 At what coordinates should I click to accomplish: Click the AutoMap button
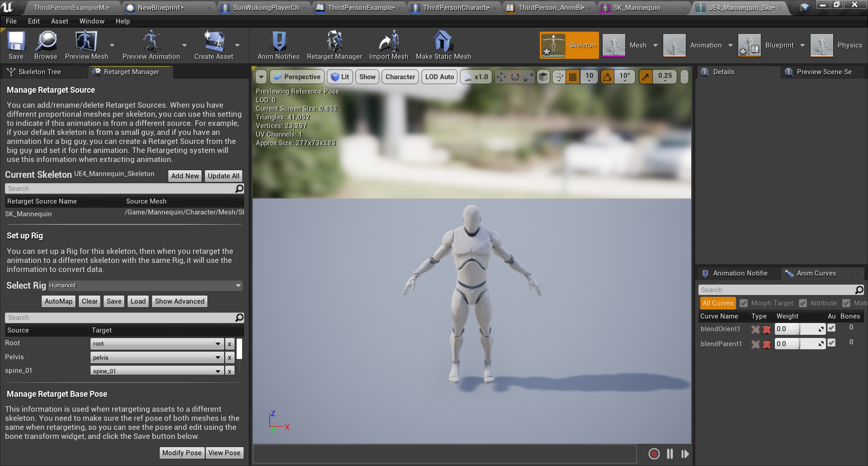click(x=58, y=301)
